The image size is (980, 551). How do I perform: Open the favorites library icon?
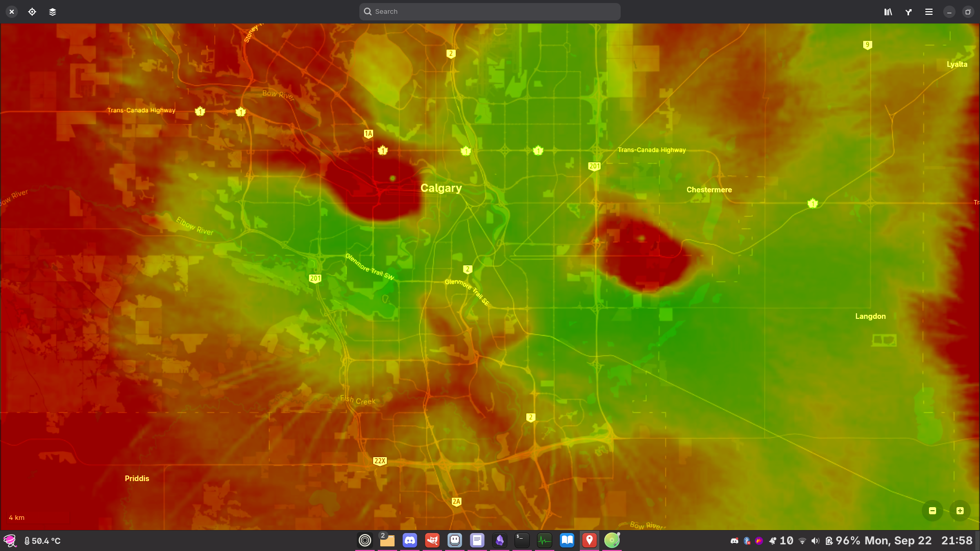point(888,12)
